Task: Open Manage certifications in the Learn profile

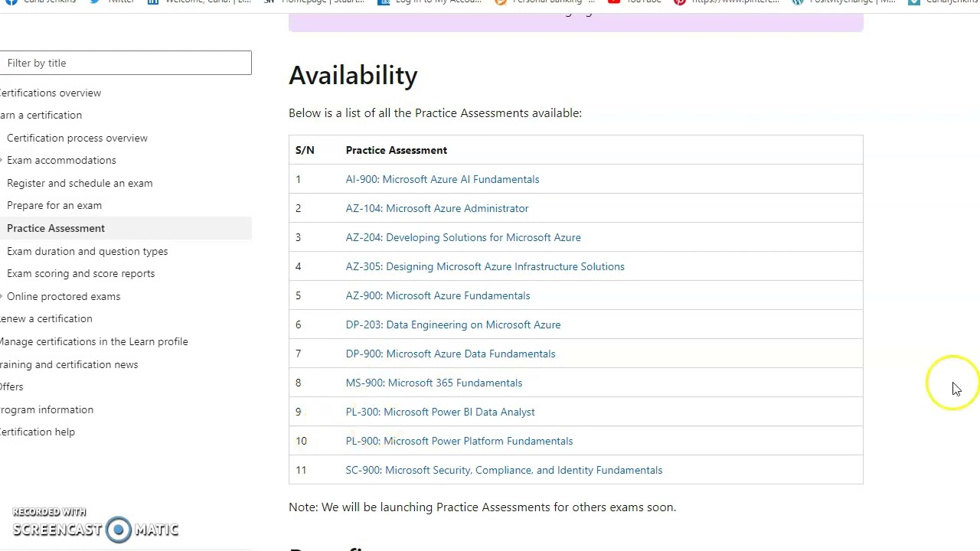Action: (x=94, y=341)
